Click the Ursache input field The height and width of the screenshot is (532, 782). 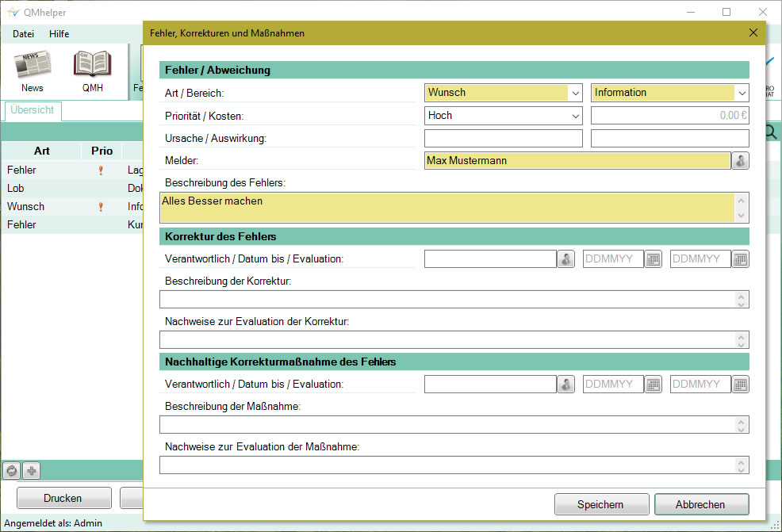pos(503,138)
